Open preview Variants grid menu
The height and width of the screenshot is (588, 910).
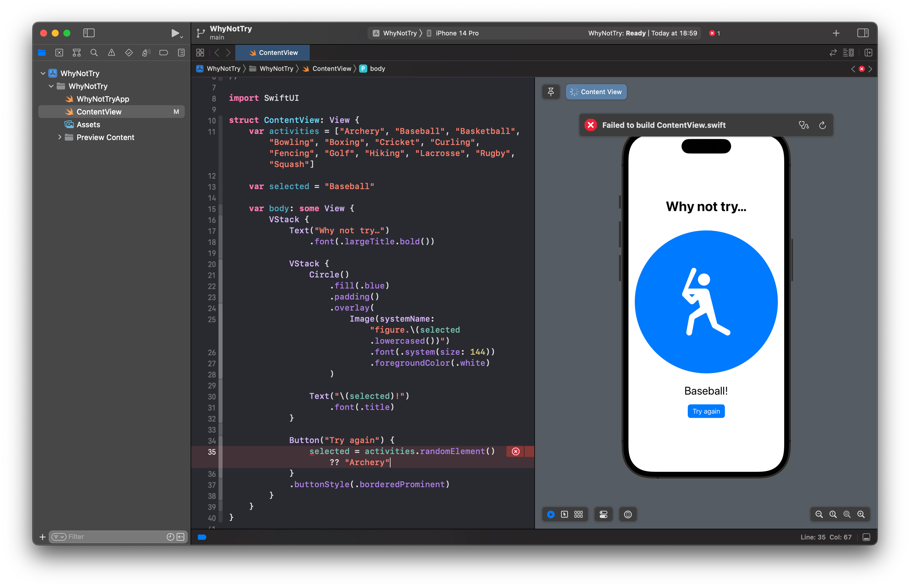[x=578, y=514]
